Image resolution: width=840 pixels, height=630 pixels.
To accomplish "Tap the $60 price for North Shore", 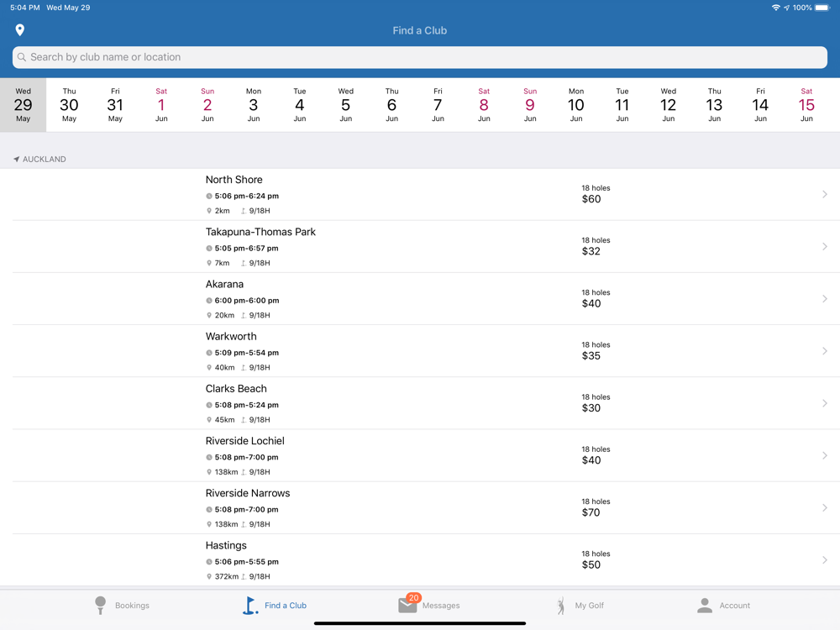I will 591,199.
